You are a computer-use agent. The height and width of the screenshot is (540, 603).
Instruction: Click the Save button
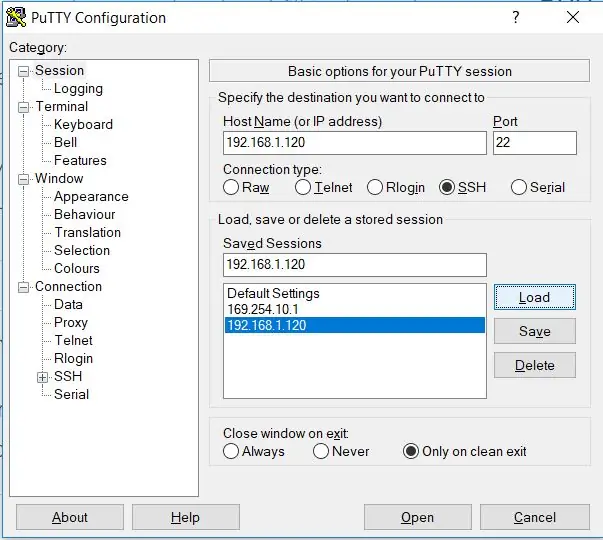(535, 331)
